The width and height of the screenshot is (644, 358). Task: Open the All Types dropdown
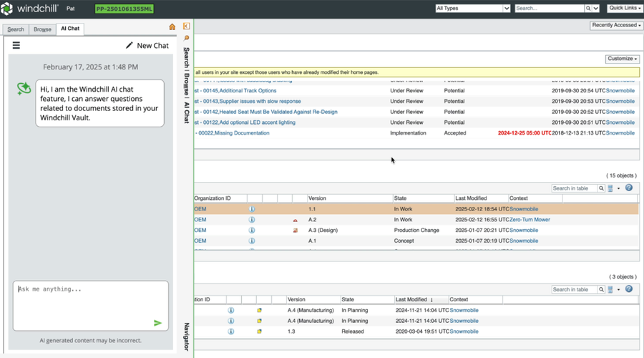(472, 9)
